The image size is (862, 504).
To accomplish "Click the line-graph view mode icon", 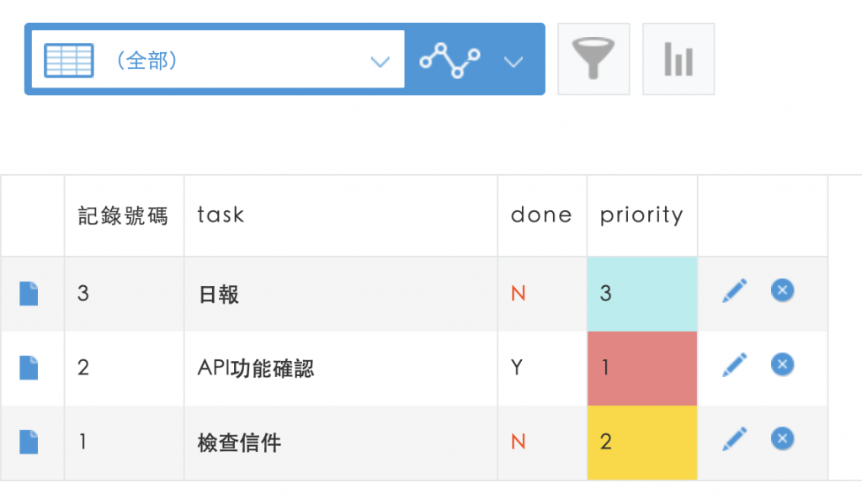I will point(450,60).
